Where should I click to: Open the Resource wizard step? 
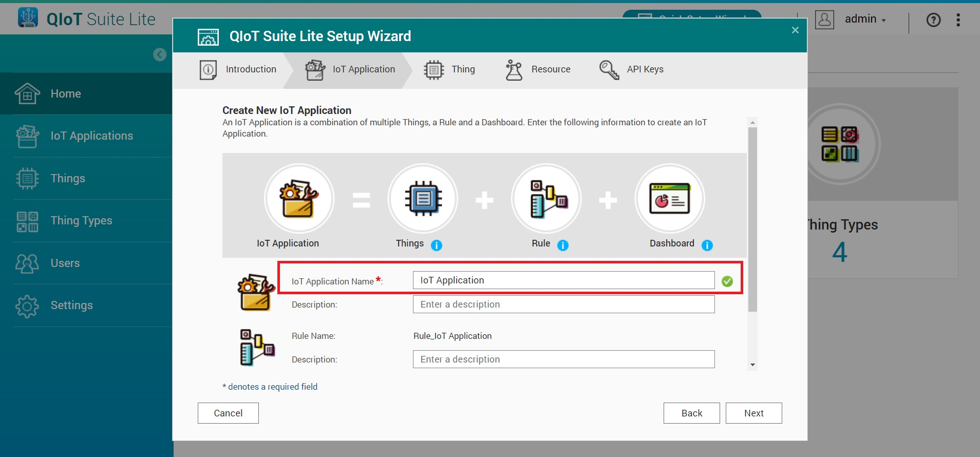pyautogui.click(x=538, y=69)
